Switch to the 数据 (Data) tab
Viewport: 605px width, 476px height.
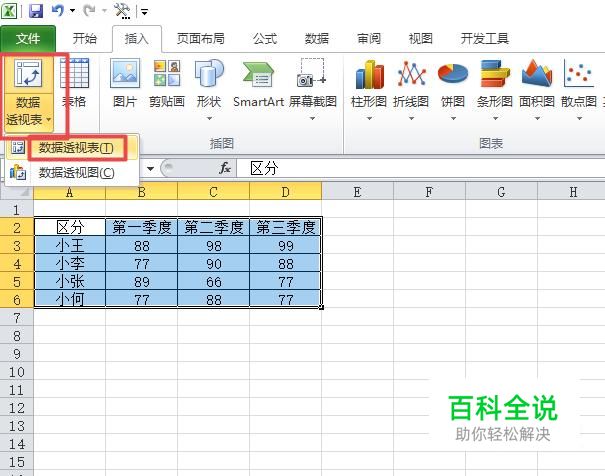point(317,39)
